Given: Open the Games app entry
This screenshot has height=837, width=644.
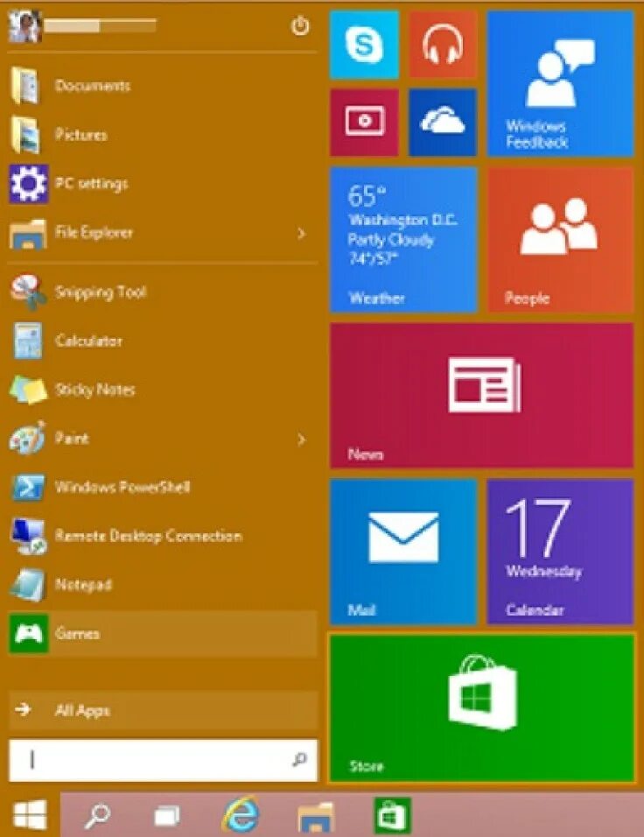Looking at the screenshot, I should click(x=163, y=634).
